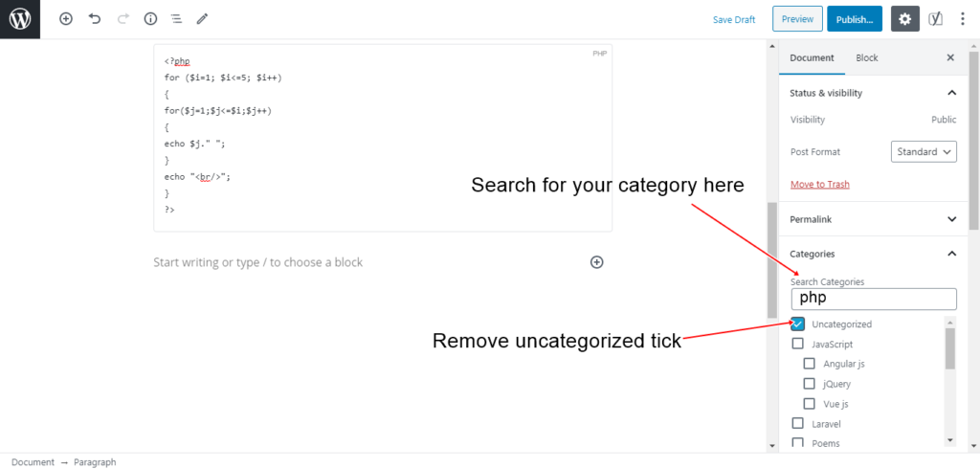Click the Move to Trash link

(x=819, y=185)
